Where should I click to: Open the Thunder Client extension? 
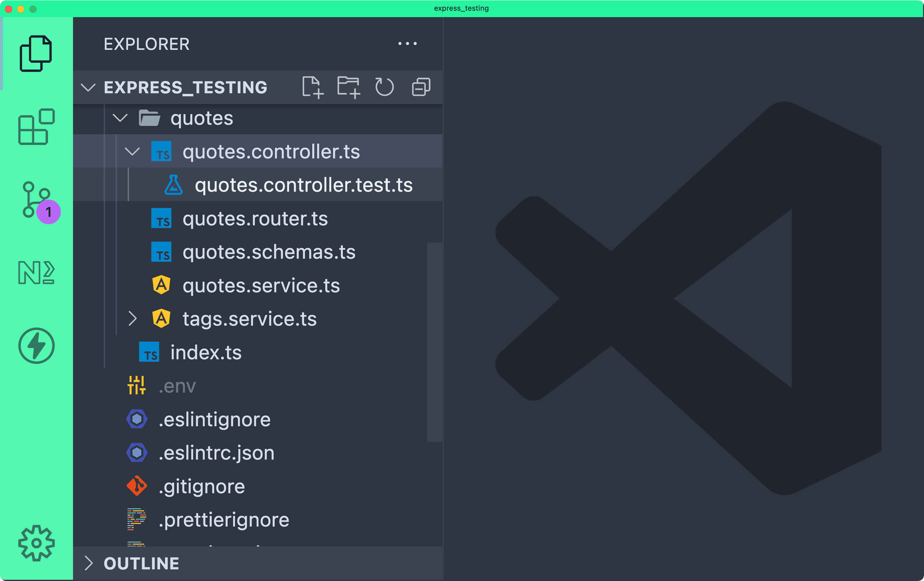click(36, 345)
